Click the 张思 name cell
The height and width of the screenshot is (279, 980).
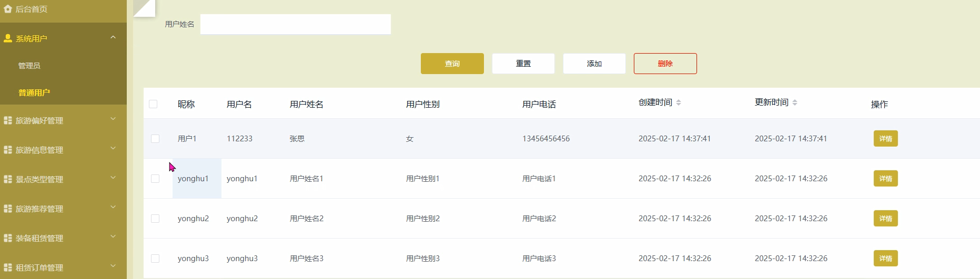point(297,139)
